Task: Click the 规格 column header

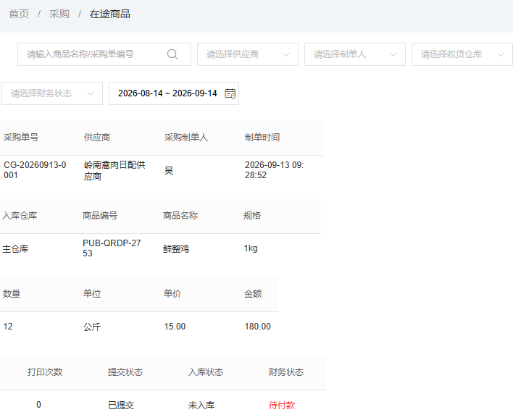Action: pos(252,216)
